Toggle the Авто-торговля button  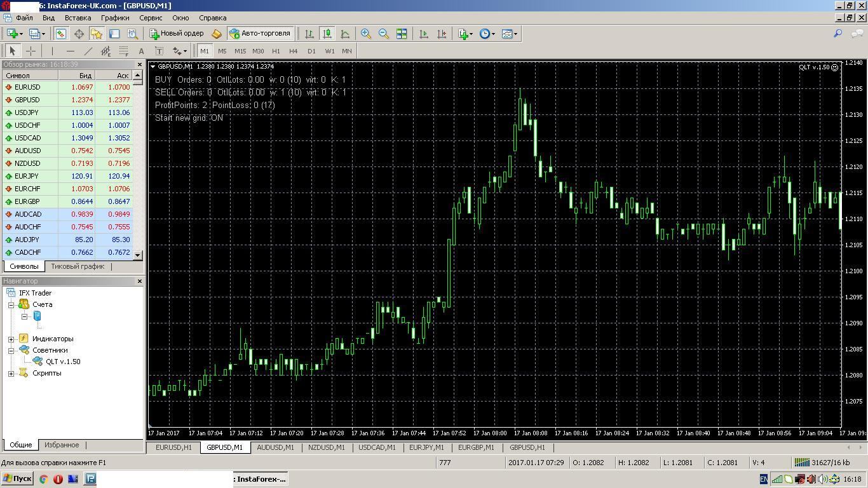point(260,34)
